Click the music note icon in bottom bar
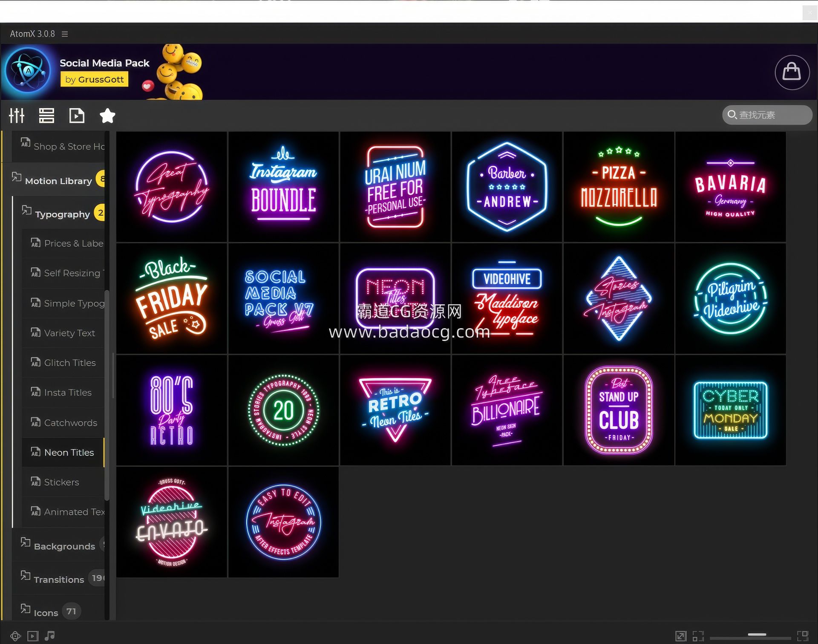The width and height of the screenshot is (818, 644). click(50, 636)
